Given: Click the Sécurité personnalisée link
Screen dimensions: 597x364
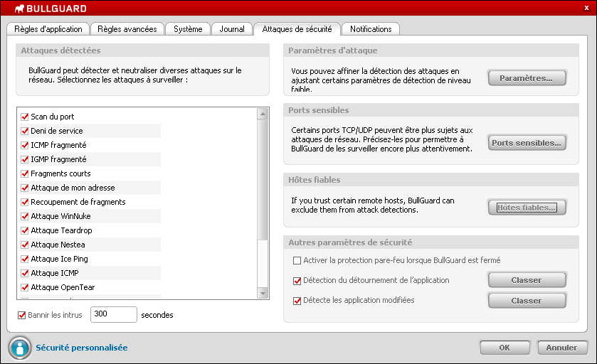Looking at the screenshot, I should point(82,348).
